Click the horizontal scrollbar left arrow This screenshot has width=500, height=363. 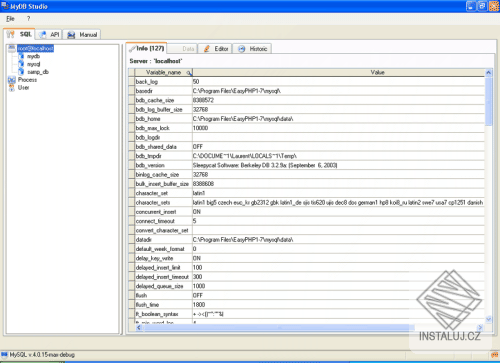tap(139, 328)
